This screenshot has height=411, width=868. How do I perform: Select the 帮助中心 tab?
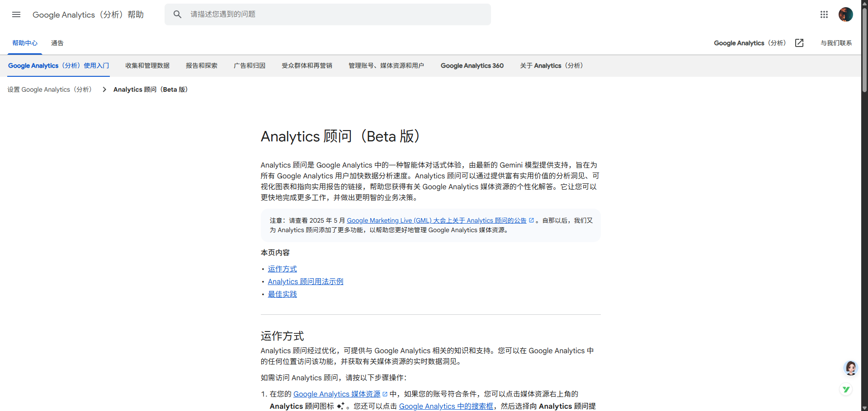[x=25, y=43]
